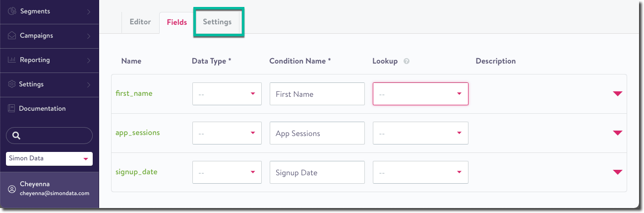Image resolution: width=644 pixels, height=213 pixels.
Task: Switch to the highlighted Settings tab
Action: pyautogui.click(x=217, y=22)
